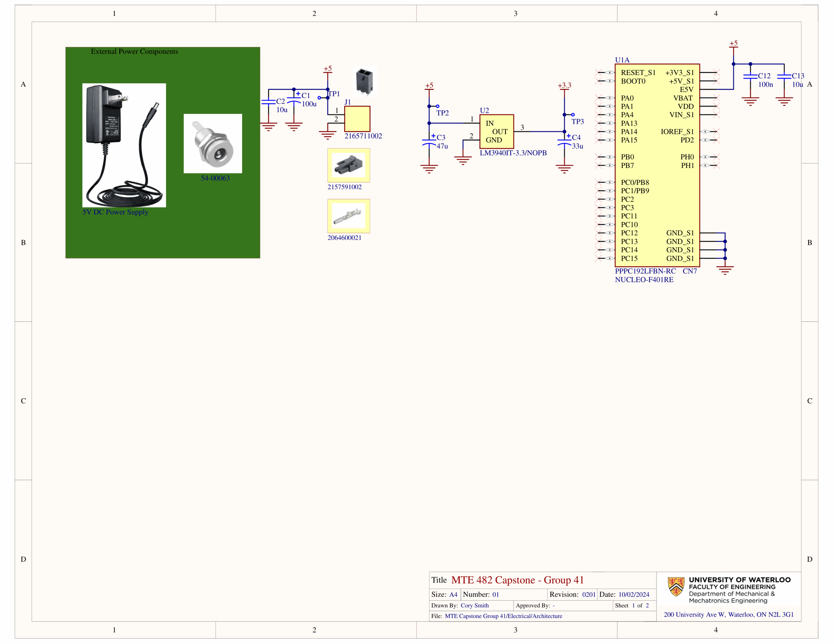Click the Drawn By Cory Smith field
The image size is (834, 644).
pos(474,606)
